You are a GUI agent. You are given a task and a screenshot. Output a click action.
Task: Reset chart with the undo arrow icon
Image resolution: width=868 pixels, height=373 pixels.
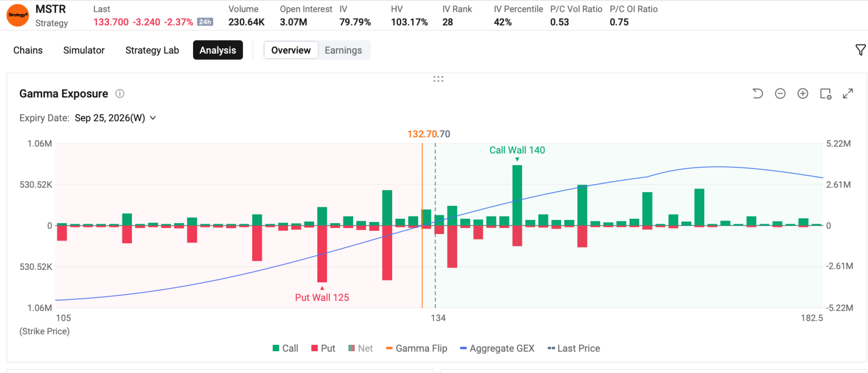pyautogui.click(x=757, y=93)
